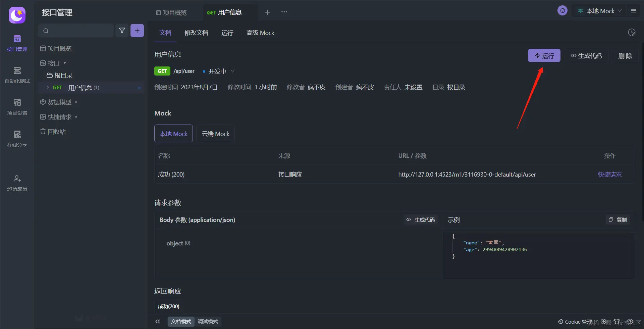Viewport: 644px width, 329px height.
Task: Click the sync refresh icon near the environment selector
Action: (x=562, y=10)
